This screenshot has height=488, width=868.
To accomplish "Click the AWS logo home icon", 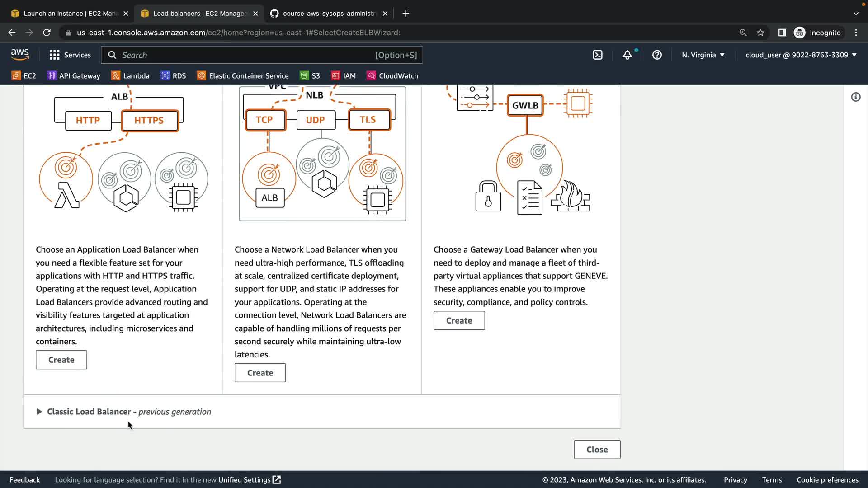I will click(20, 55).
